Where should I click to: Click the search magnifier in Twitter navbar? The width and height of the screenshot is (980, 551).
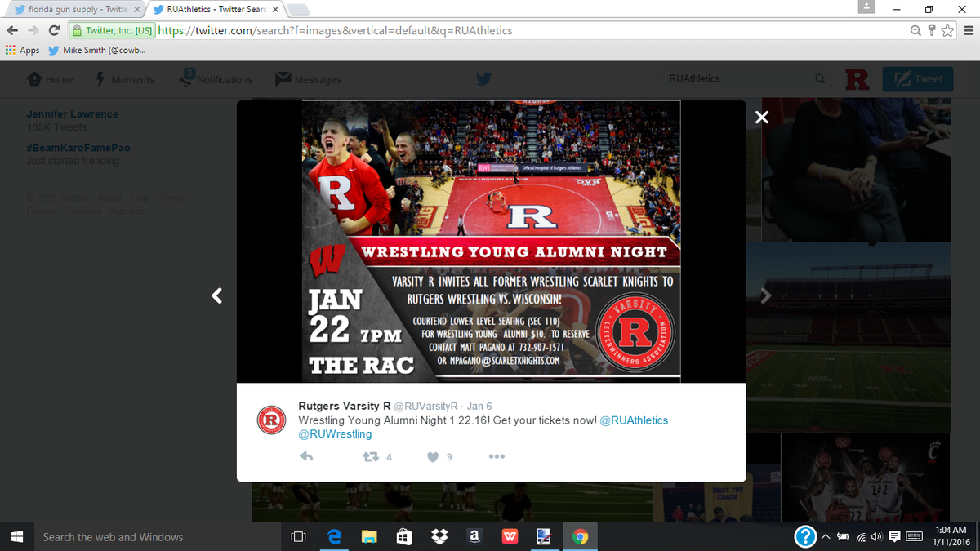pyautogui.click(x=820, y=79)
